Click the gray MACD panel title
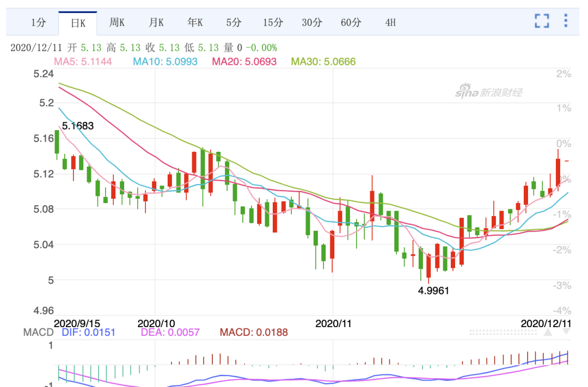The height and width of the screenshot is (387, 588). [38, 332]
